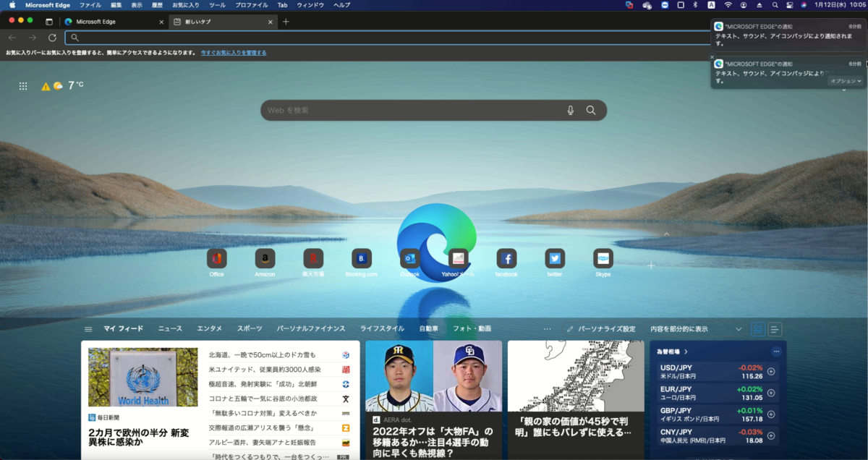Add USD/JPY to watchlist with plus icon

pyautogui.click(x=771, y=372)
